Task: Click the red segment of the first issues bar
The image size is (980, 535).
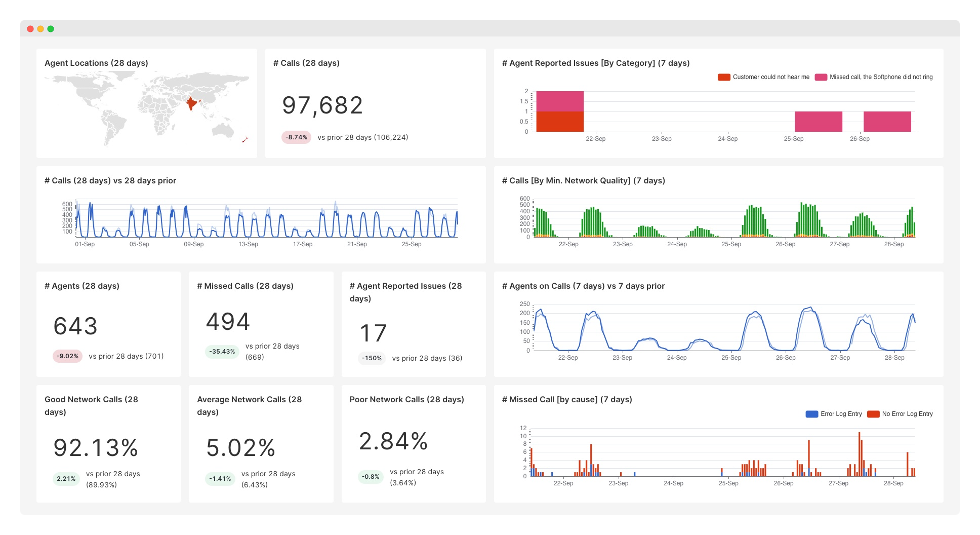Action: 560,122
